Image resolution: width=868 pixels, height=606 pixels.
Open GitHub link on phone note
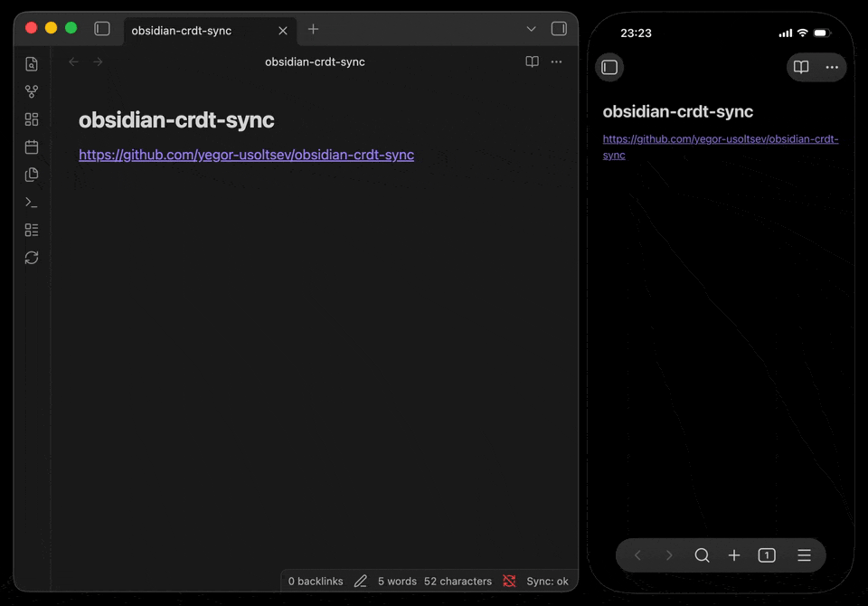tap(721, 147)
